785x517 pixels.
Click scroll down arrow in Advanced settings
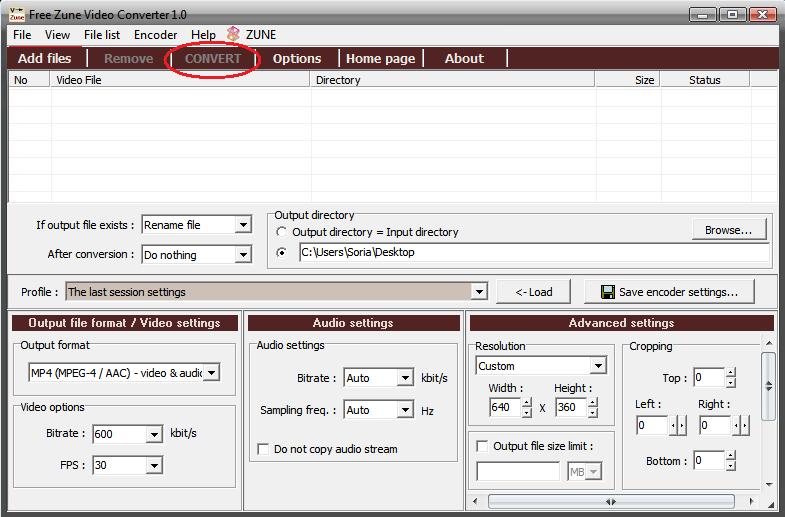769,484
